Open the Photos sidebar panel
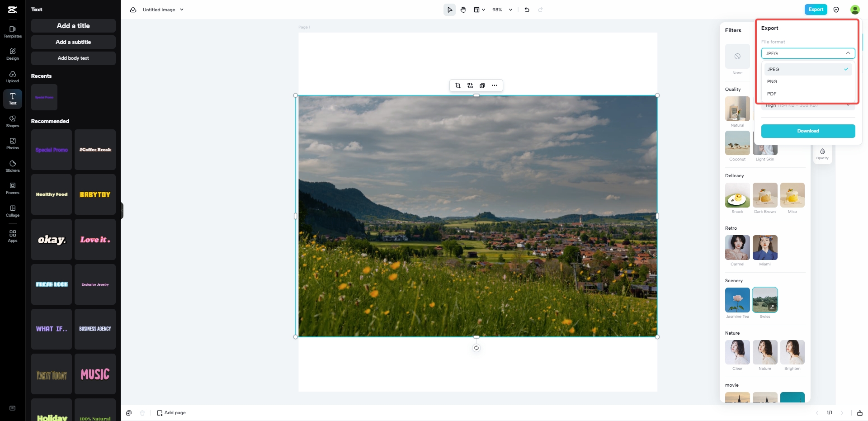 point(13,143)
